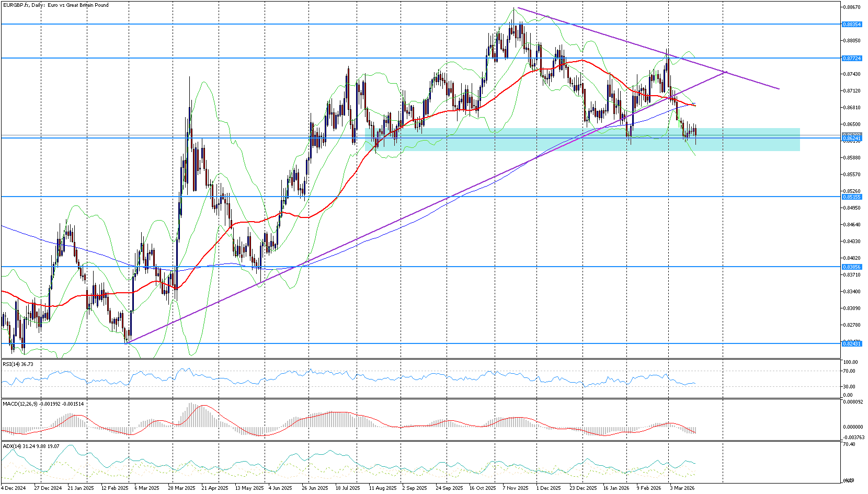Click the 0.88670 top price scale value
The height and width of the screenshot is (494, 868).
pos(852,7)
